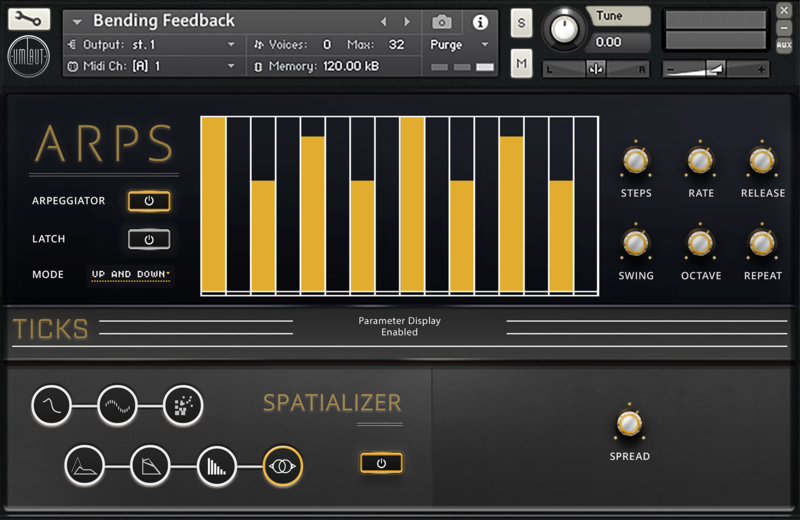Viewport: 800px width, 520px height.
Task: Open the Output st. 1 dropdown
Action: tap(231, 45)
